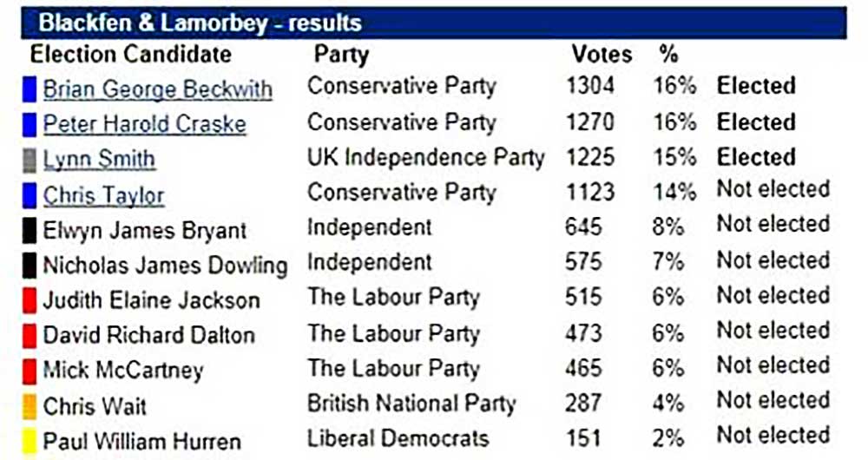
Task: Click the 1304 votes value
Action: click(x=589, y=85)
